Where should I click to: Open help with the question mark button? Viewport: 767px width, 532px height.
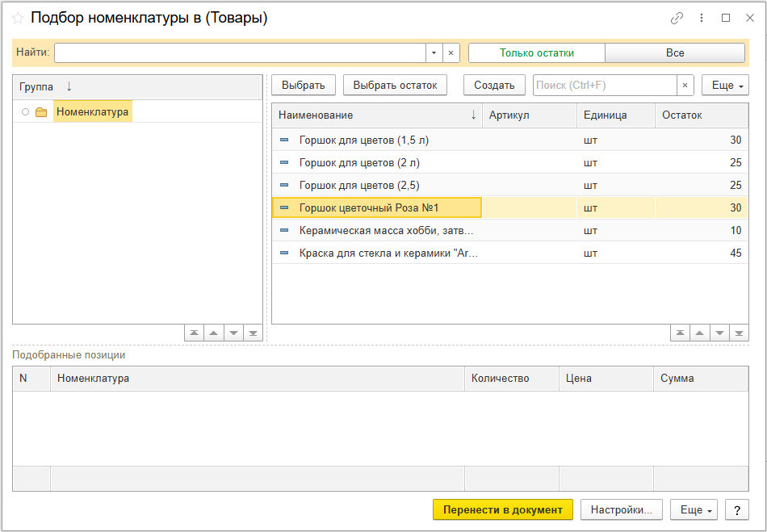[x=737, y=510]
